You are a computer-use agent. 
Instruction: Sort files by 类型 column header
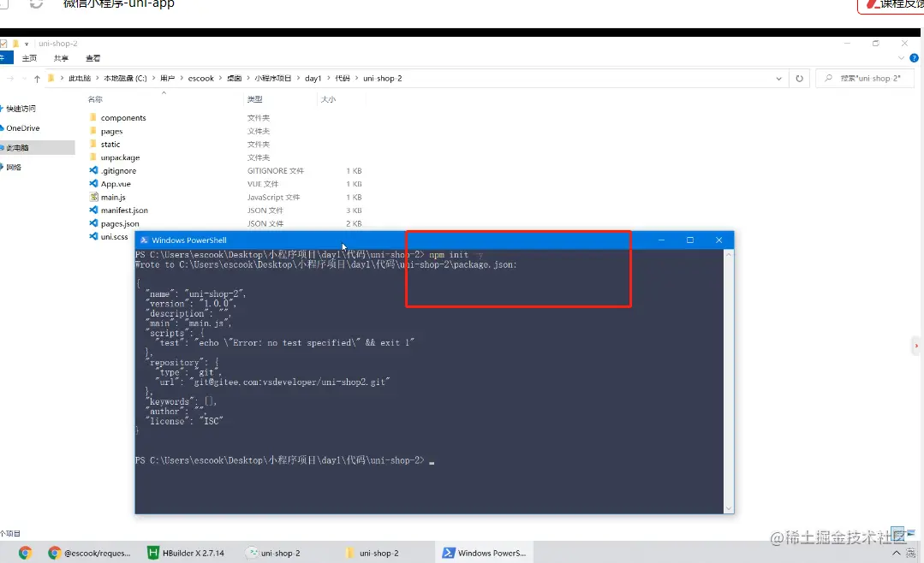pos(254,99)
